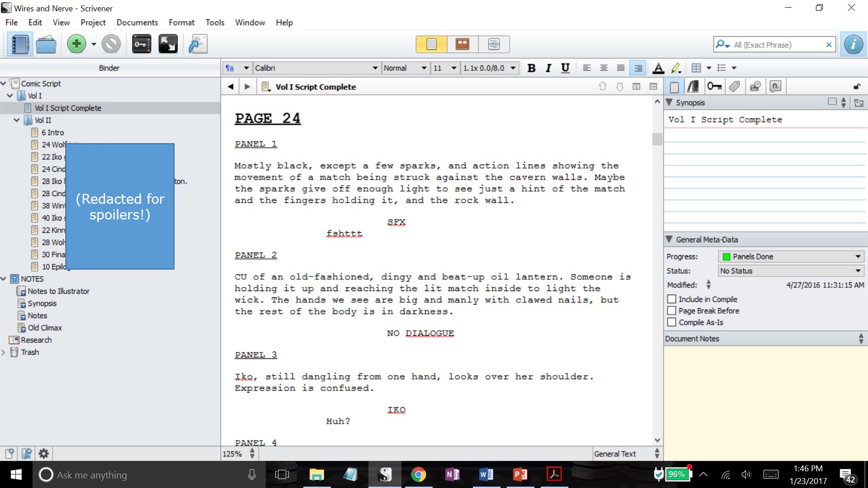Open the Tools menu
The height and width of the screenshot is (488, 868).
coord(215,22)
